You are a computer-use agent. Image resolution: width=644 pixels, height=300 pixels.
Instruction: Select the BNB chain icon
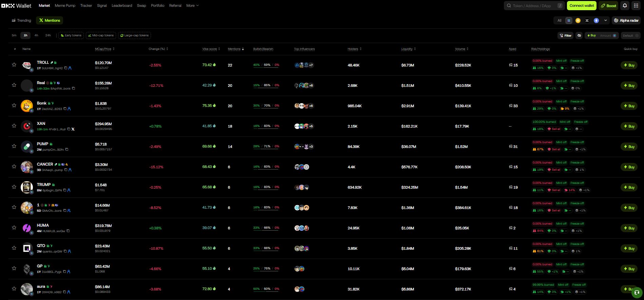[x=578, y=21]
